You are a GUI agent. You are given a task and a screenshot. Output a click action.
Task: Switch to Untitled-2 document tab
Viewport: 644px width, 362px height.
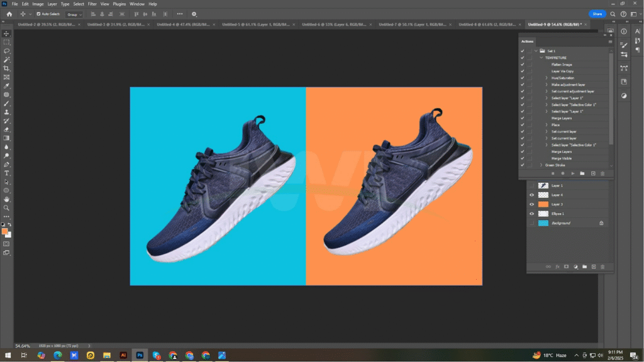coord(47,25)
